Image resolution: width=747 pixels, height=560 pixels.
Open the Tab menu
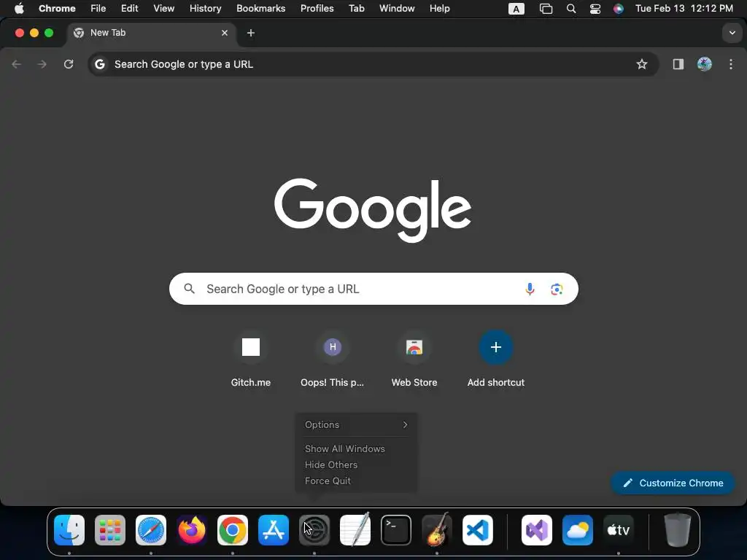click(356, 9)
